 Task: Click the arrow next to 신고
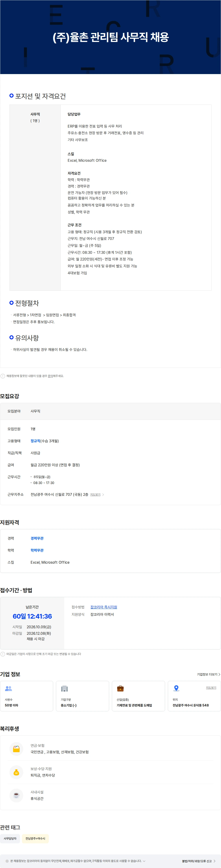(215, 861)
